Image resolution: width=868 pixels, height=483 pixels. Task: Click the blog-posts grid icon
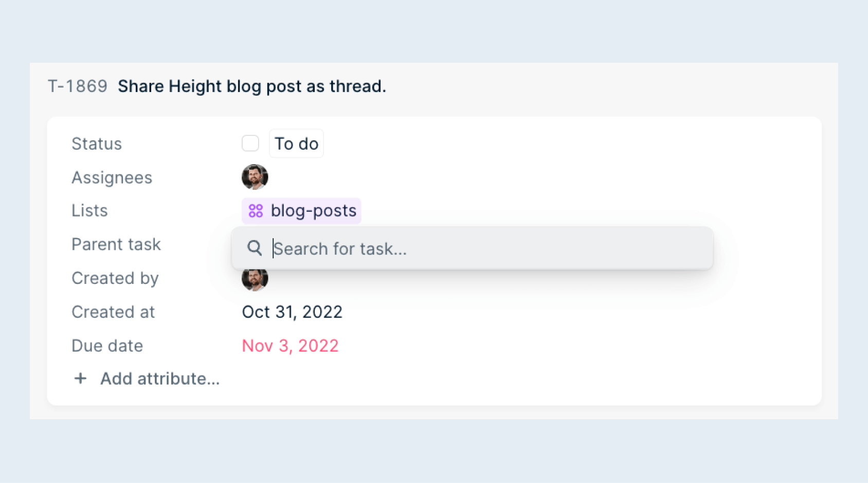[256, 211]
